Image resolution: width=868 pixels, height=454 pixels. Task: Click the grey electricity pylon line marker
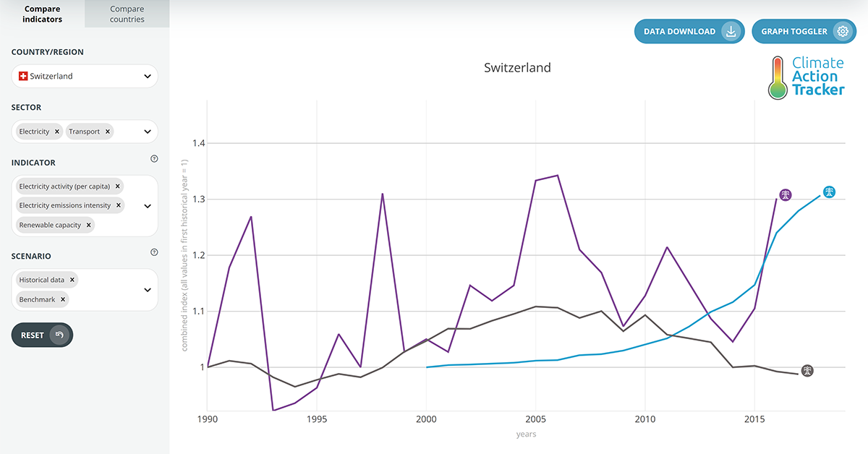click(x=807, y=370)
